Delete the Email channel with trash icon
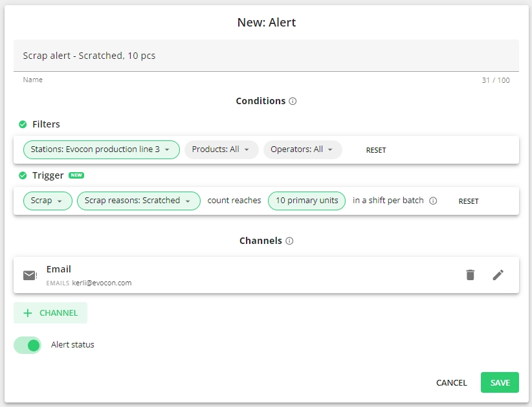532x407 pixels. [471, 275]
